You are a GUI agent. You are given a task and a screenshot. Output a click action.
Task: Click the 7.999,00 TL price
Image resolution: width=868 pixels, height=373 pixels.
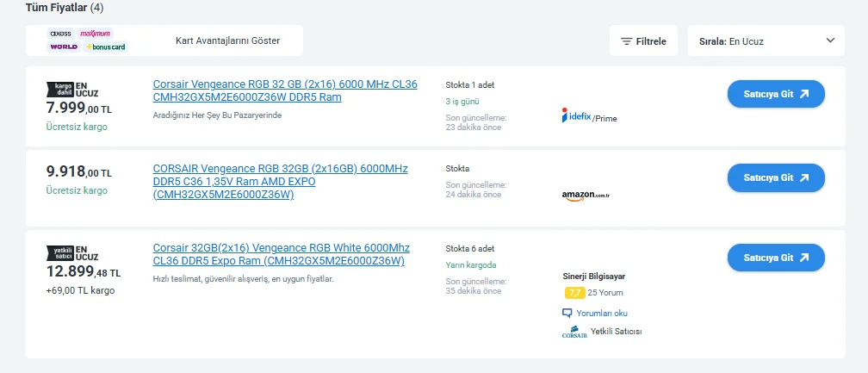(x=79, y=108)
